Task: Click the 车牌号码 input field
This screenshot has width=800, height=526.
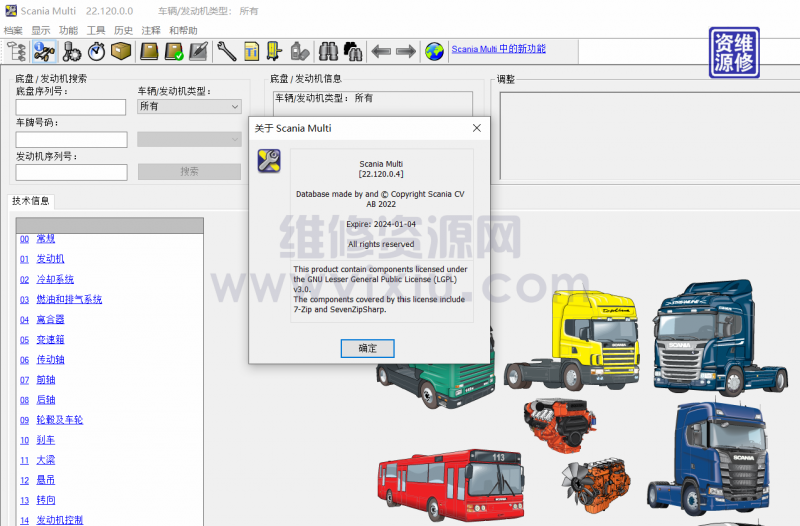Action: click(71, 140)
